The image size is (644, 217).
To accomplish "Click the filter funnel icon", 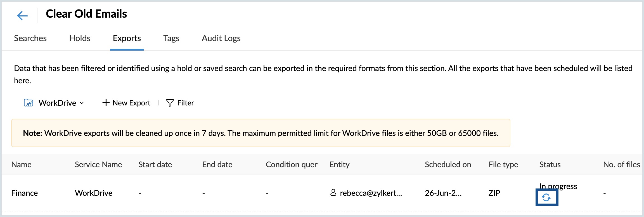I will coord(170,103).
